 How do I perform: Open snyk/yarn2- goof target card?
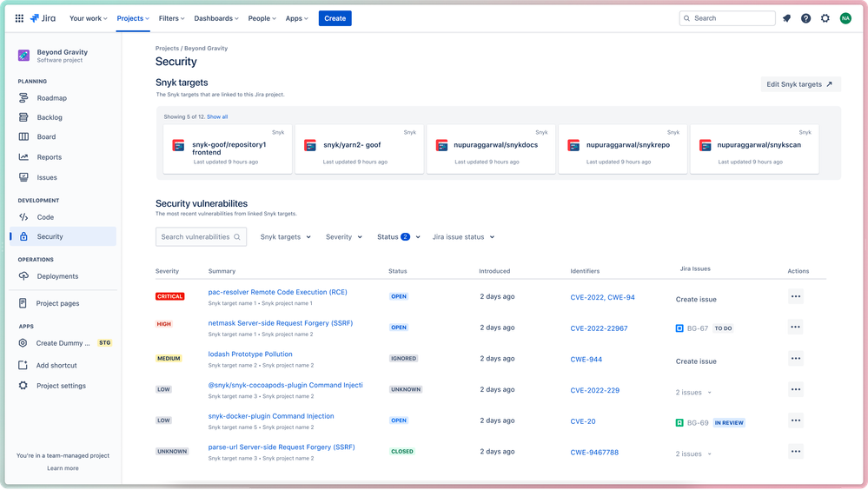(x=359, y=149)
